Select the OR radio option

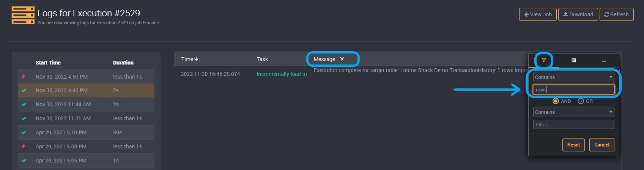click(581, 101)
